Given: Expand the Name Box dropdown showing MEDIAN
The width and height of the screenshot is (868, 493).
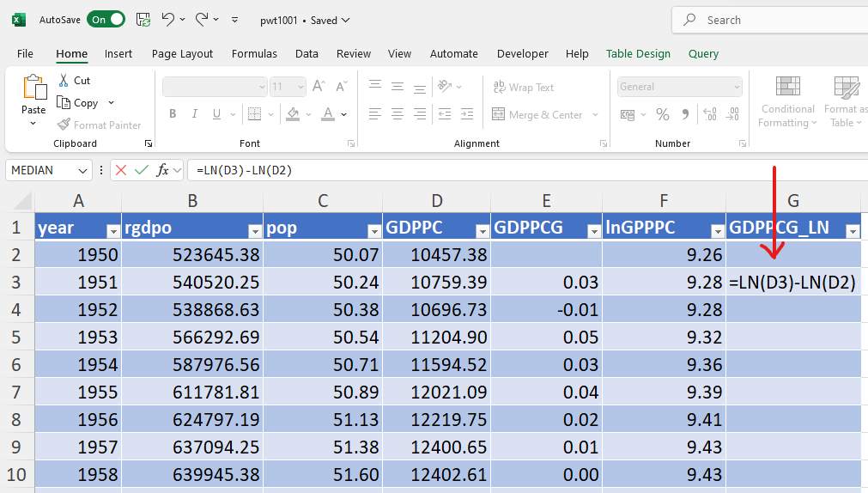Looking at the screenshot, I should click(83, 170).
